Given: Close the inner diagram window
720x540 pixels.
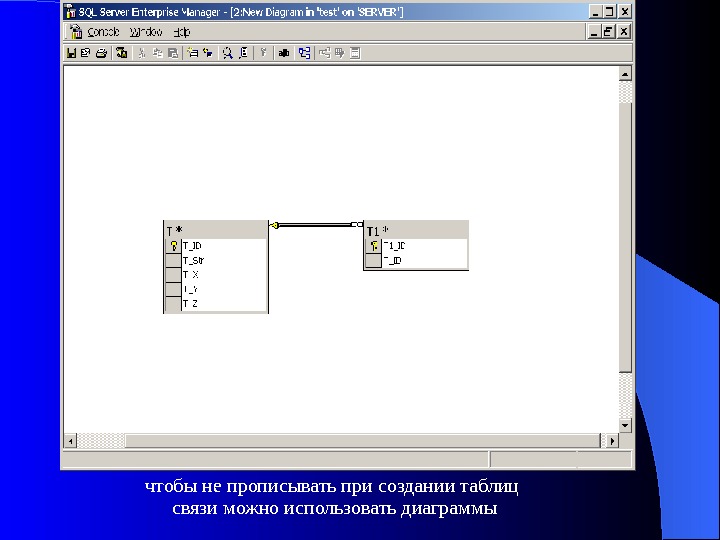Looking at the screenshot, I should point(624,32).
